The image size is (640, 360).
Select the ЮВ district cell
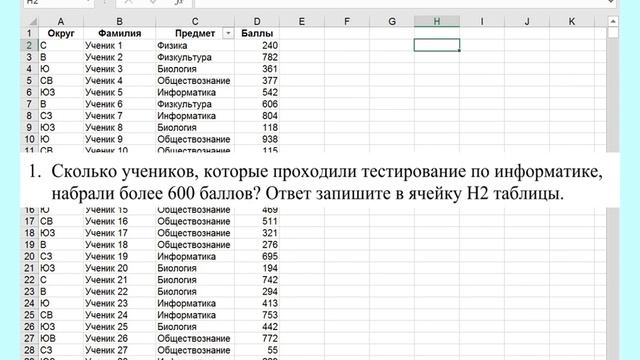tap(61, 338)
